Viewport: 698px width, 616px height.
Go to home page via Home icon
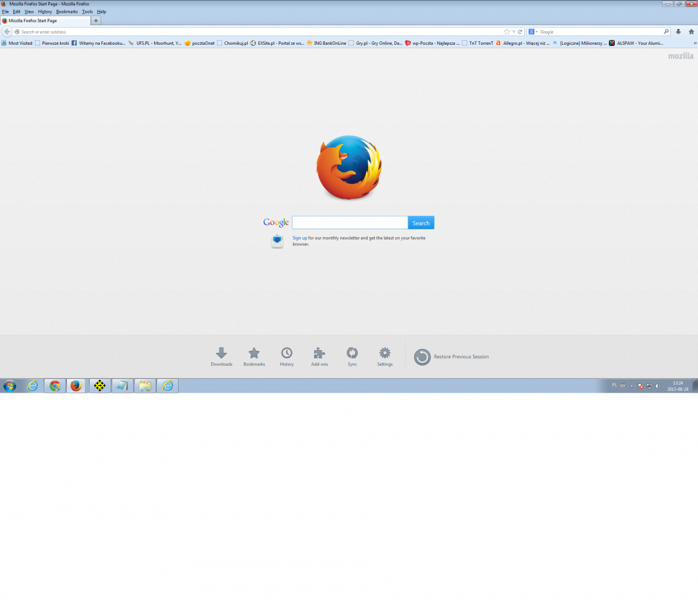tap(692, 32)
